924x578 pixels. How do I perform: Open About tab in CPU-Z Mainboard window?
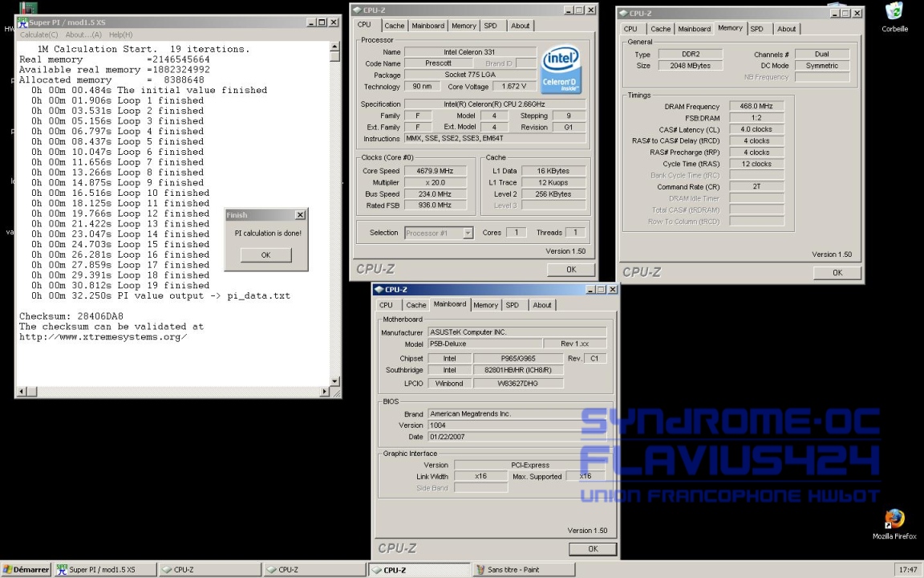click(x=542, y=305)
